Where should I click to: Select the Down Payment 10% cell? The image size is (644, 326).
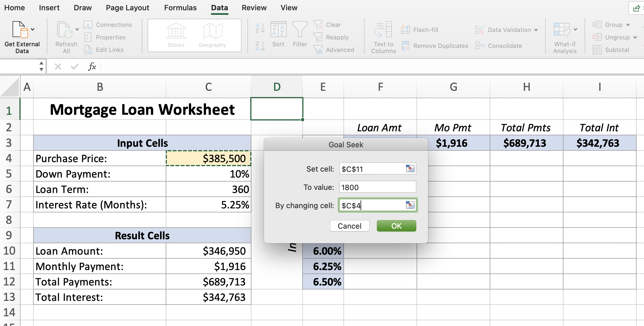pyautogui.click(x=209, y=174)
